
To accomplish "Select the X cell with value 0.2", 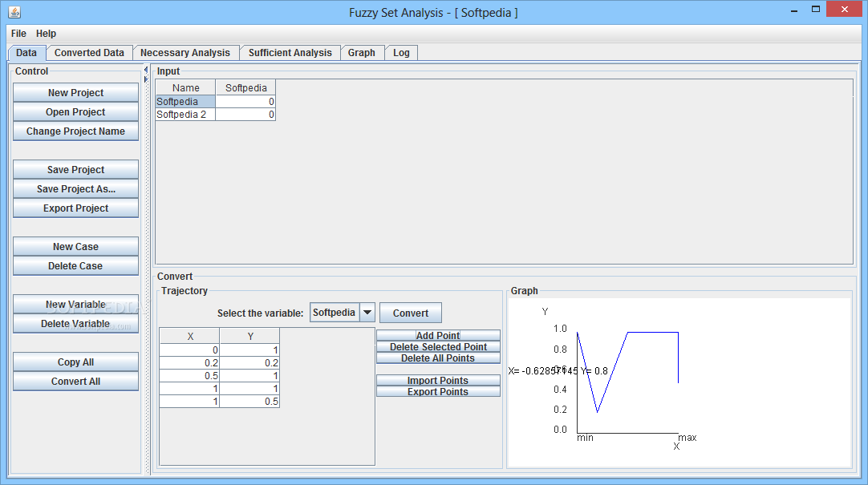I will coord(190,363).
